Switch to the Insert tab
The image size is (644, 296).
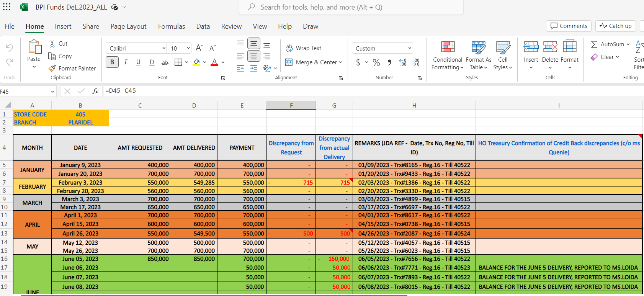[63, 26]
